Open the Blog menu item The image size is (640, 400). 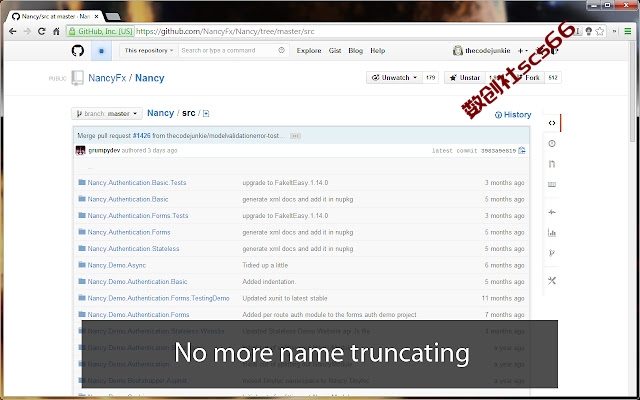pyautogui.click(x=356, y=51)
